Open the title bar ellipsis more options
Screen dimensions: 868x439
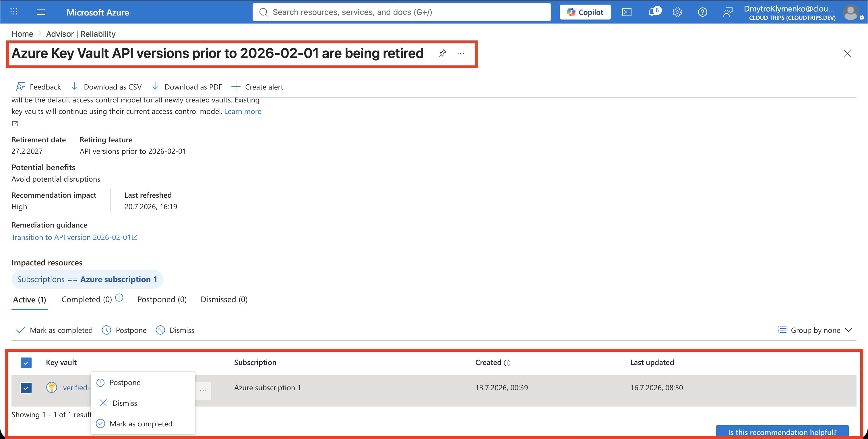click(461, 53)
